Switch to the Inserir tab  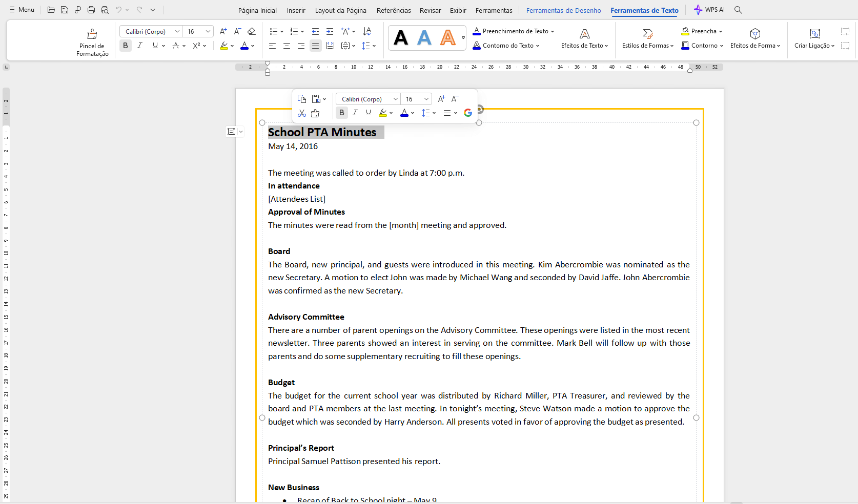click(x=296, y=10)
